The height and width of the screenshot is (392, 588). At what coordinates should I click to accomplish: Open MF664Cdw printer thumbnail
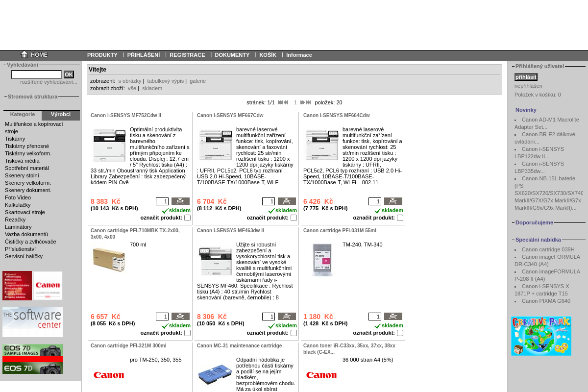point(322,145)
